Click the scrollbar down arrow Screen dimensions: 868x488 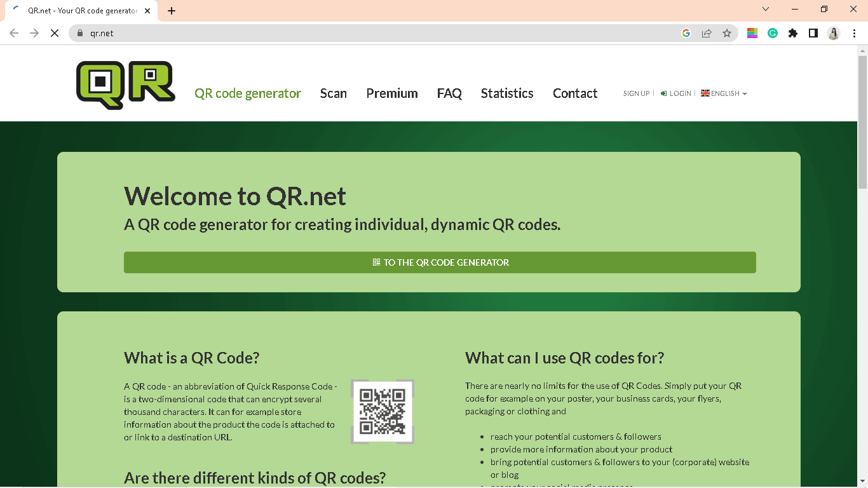tap(862, 482)
